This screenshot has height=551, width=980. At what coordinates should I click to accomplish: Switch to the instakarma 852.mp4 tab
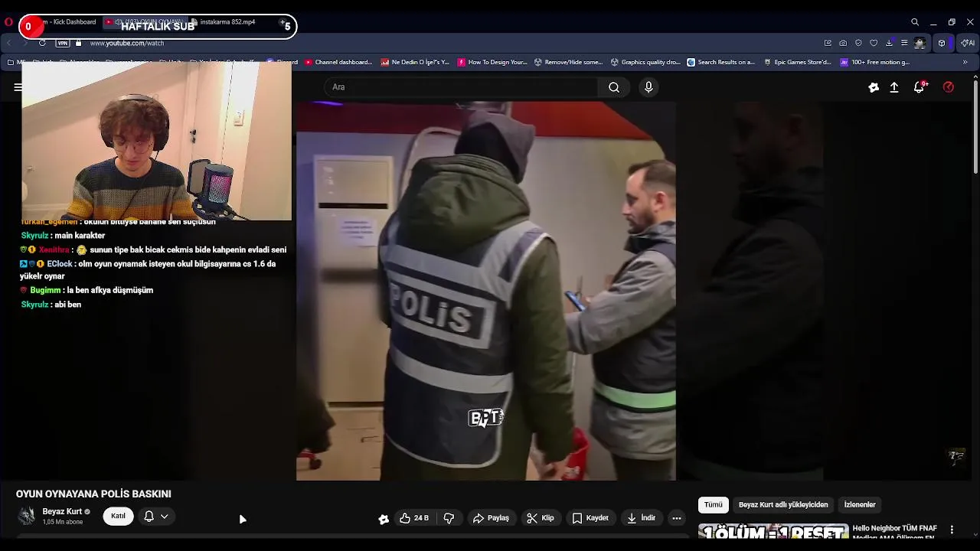click(227, 22)
